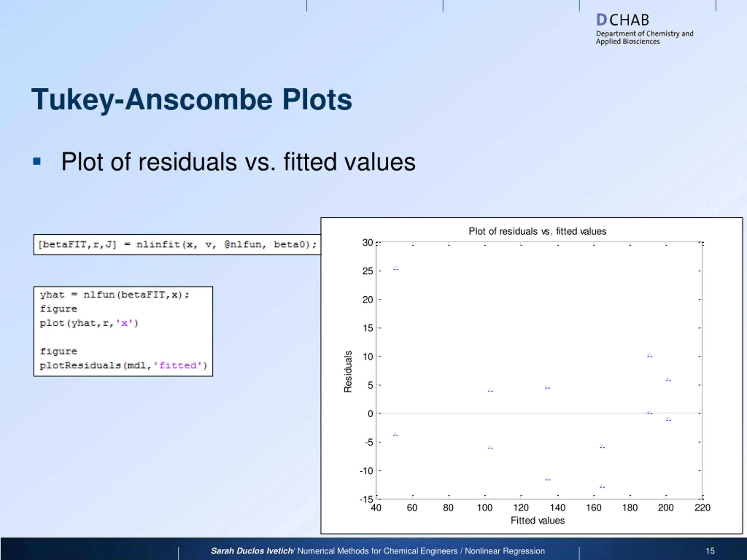Click the slide number 15 in footer
The height and width of the screenshot is (560, 747).
[x=710, y=551]
